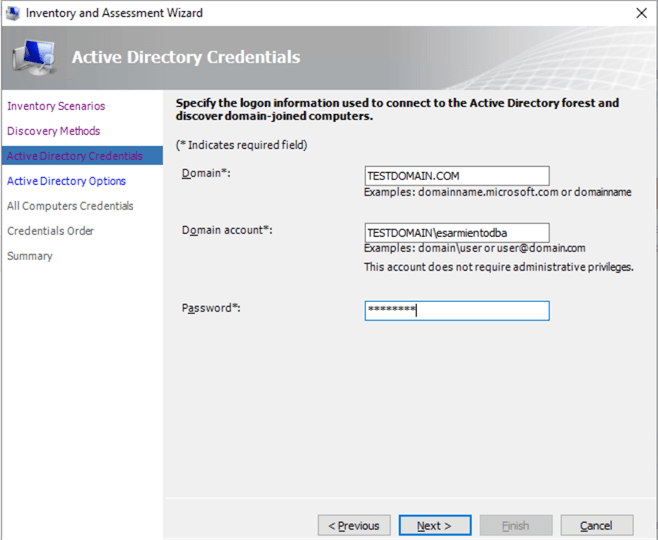Focus the Domain account text box
658x540 pixels.
457,233
